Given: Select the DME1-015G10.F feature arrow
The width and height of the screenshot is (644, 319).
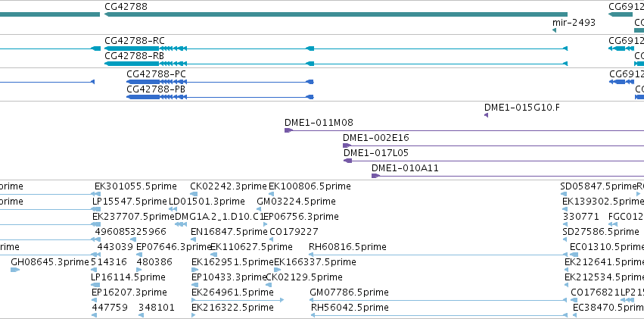Looking at the screenshot, I should (487, 115).
